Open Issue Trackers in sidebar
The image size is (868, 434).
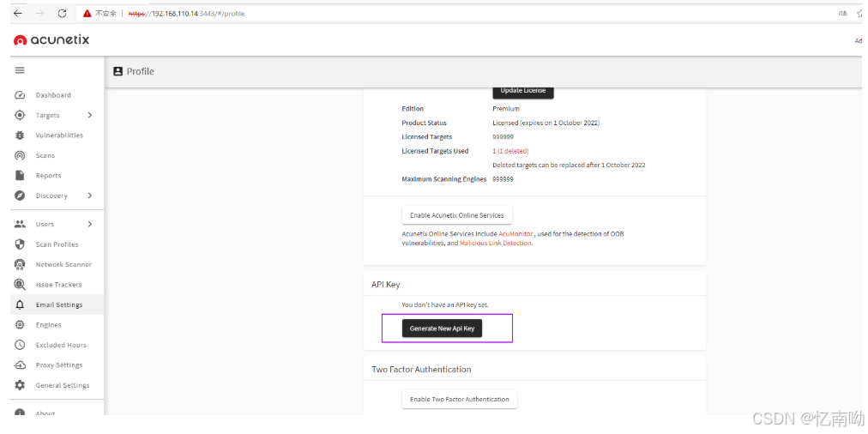pyautogui.click(x=57, y=285)
